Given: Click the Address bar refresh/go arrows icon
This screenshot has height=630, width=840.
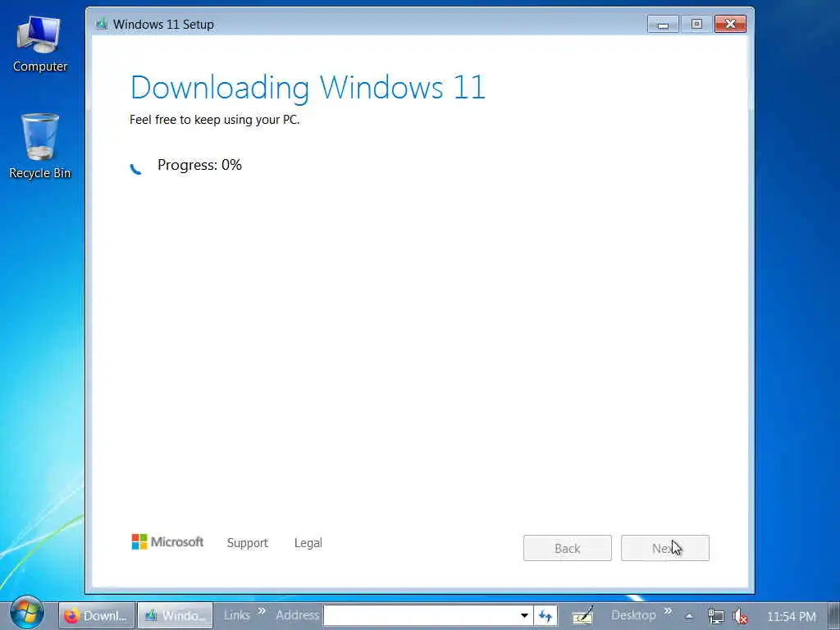Looking at the screenshot, I should coord(546,615).
